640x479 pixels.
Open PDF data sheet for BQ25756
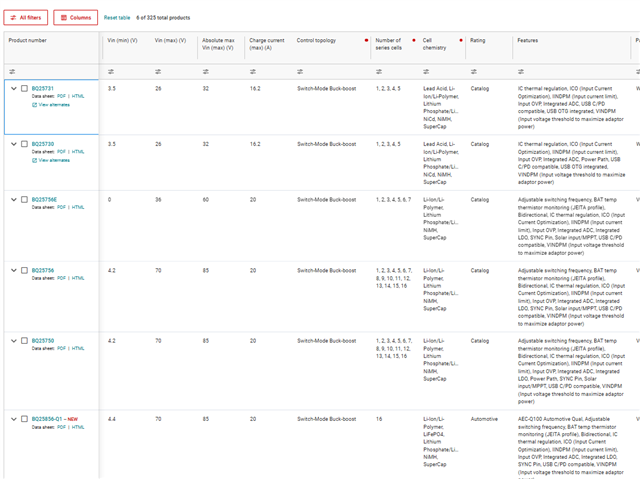pos(61,278)
